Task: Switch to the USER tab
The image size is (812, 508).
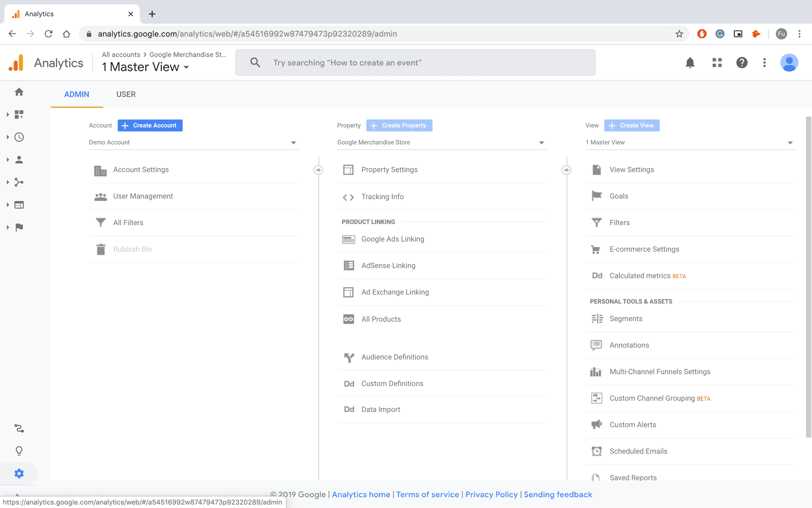Action: coord(126,94)
